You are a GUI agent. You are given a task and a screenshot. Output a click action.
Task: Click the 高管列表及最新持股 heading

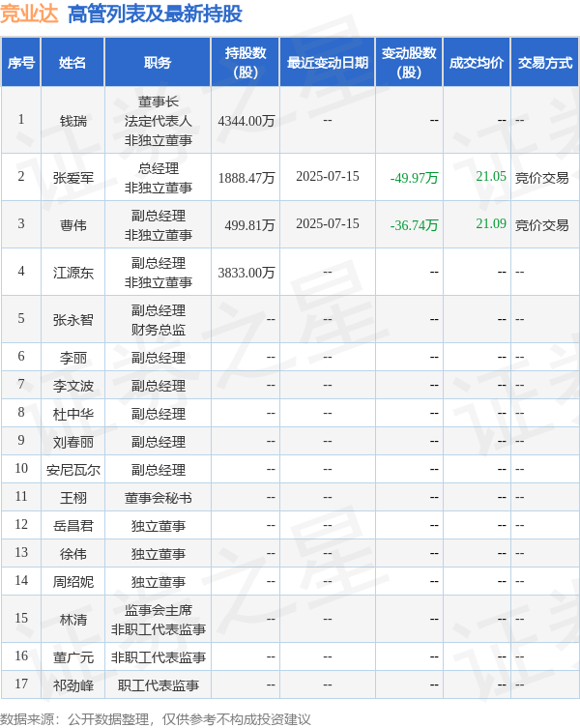coord(155,14)
